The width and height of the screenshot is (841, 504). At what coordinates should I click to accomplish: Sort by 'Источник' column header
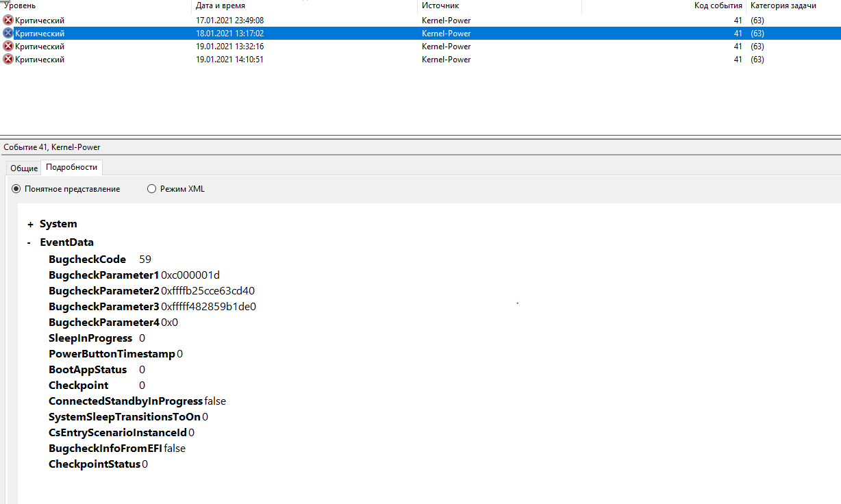pos(500,5)
